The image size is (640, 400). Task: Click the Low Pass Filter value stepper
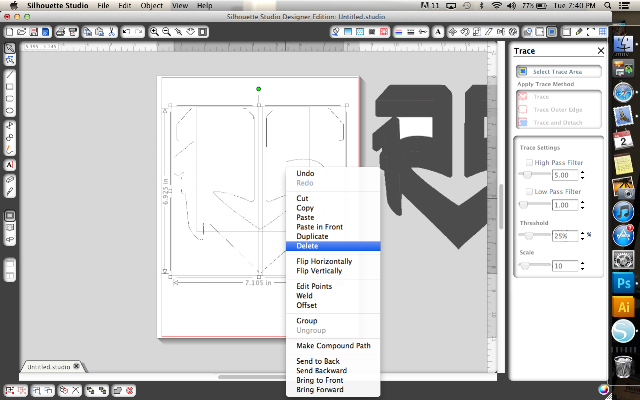click(x=582, y=205)
